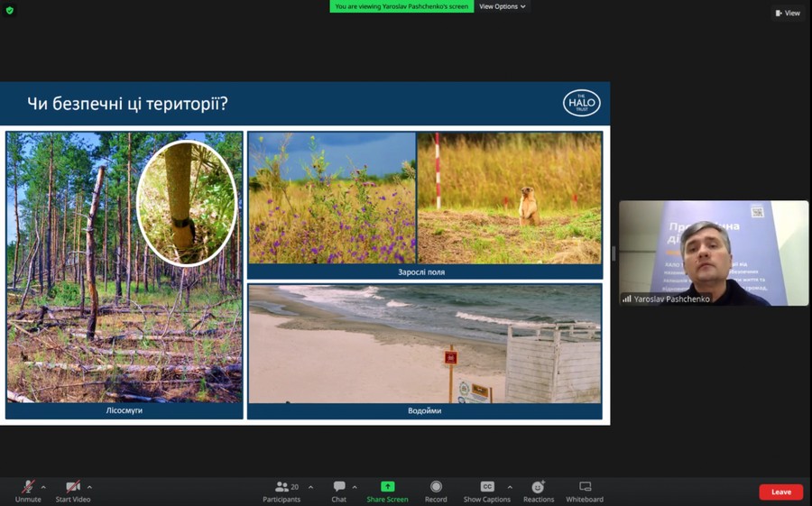812x506 pixels.
Task: Unmute the microphone
Action: pyautogui.click(x=28, y=491)
